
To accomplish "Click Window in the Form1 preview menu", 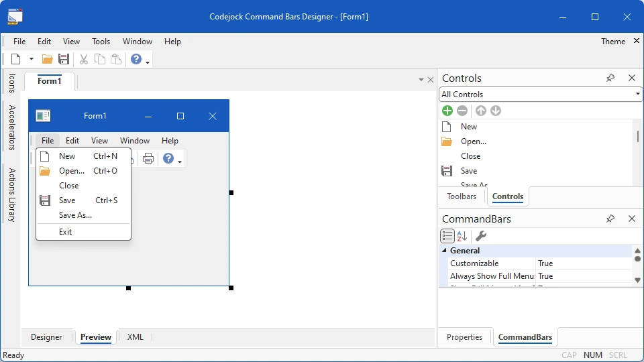I will (x=135, y=140).
